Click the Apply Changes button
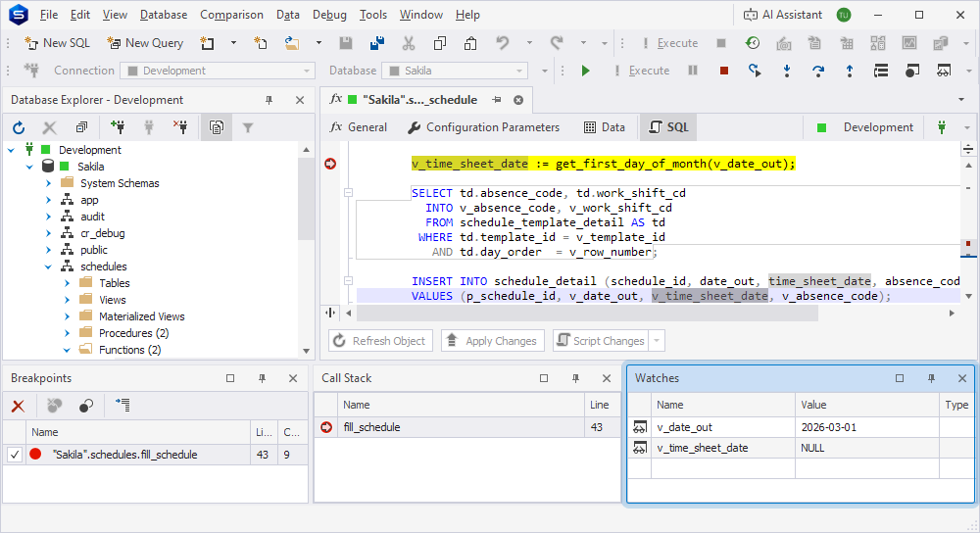Image resolution: width=980 pixels, height=533 pixels. (493, 341)
